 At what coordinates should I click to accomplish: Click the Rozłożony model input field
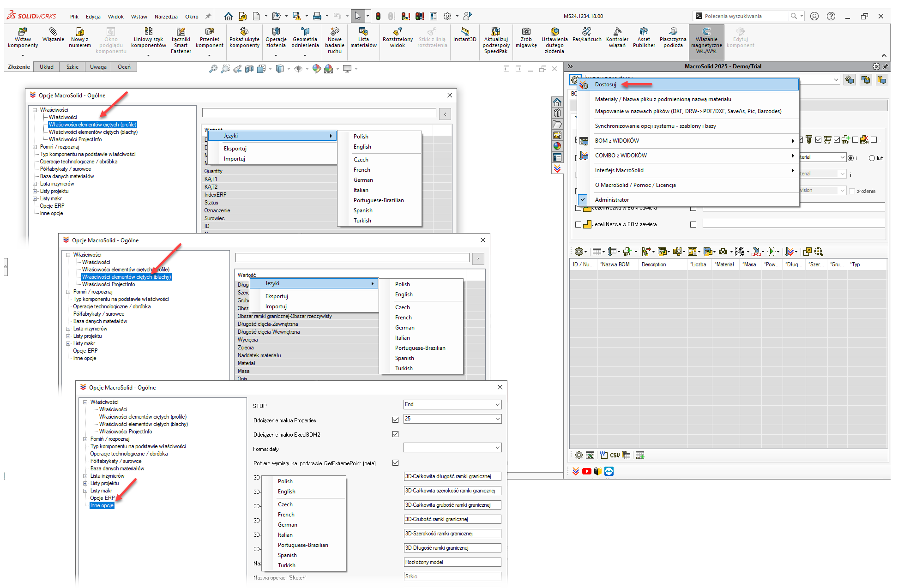(x=452, y=562)
